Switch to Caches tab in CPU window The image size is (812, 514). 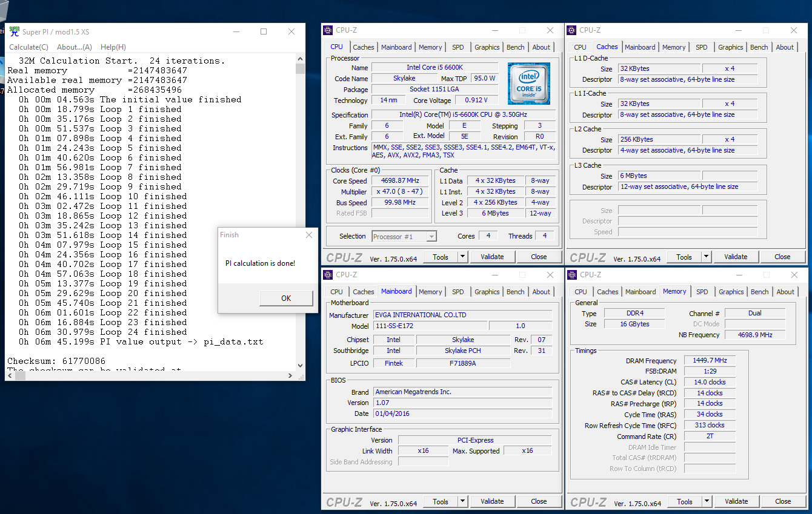pos(364,47)
